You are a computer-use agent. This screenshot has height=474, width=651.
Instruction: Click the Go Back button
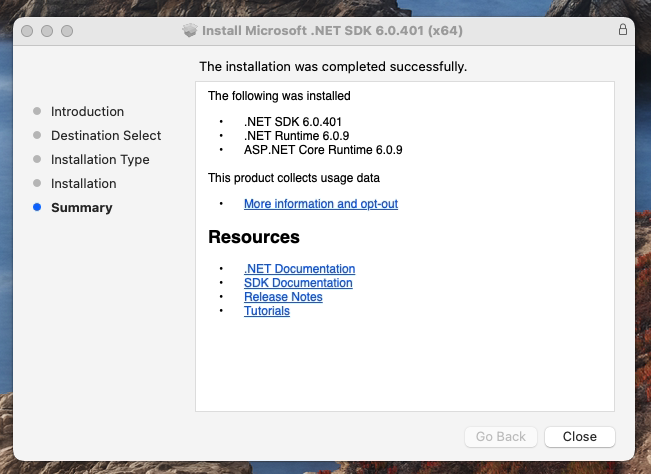[x=501, y=437]
